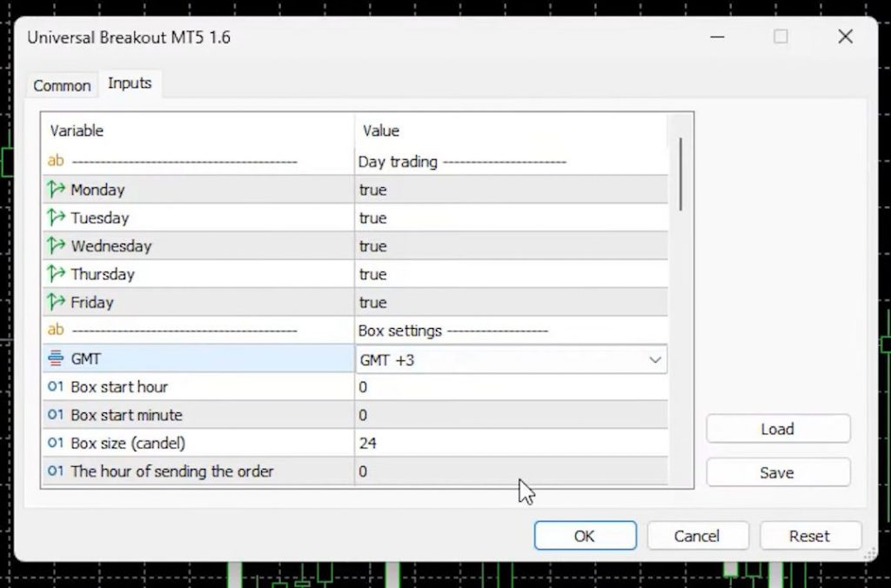Click the Load button
The width and height of the screenshot is (891, 588).
(777, 429)
